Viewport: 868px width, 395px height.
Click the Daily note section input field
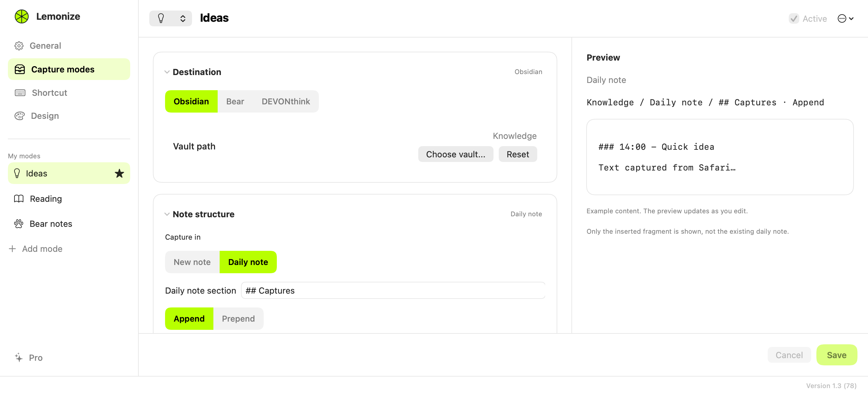point(393,291)
